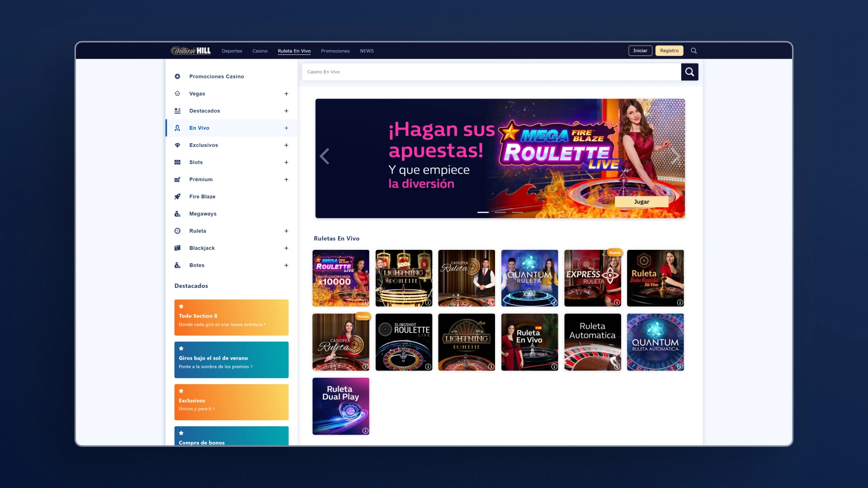Expand the Exclusivos menu section
Viewport: 868px width, 488px height.
click(286, 145)
